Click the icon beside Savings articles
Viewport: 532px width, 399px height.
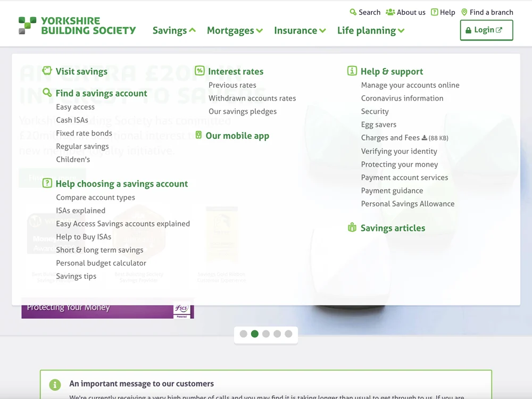pos(352,227)
